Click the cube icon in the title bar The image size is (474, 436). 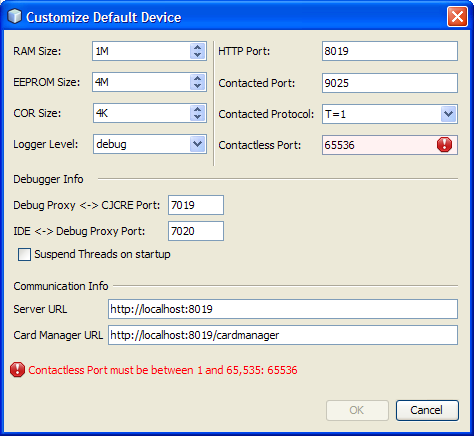point(14,17)
